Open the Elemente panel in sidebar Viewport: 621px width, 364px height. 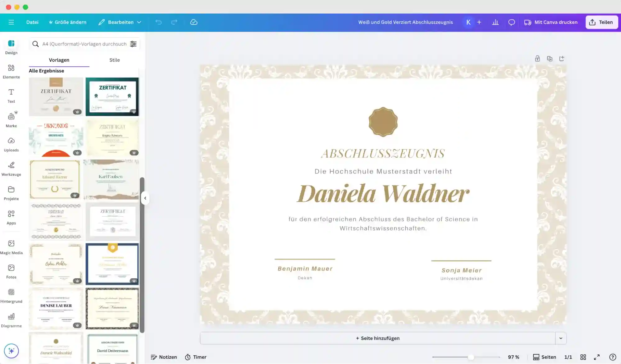click(11, 71)
